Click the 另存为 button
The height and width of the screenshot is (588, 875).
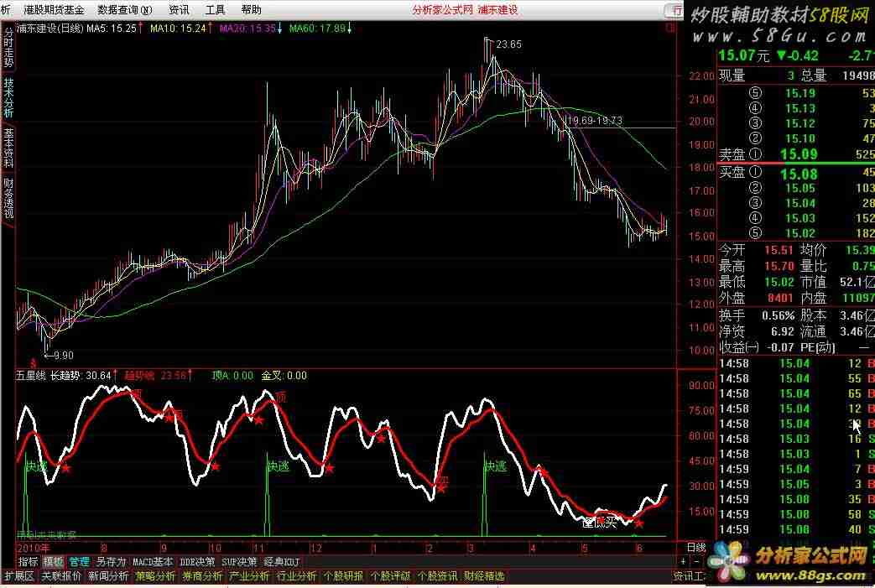[x=111, y=562]
